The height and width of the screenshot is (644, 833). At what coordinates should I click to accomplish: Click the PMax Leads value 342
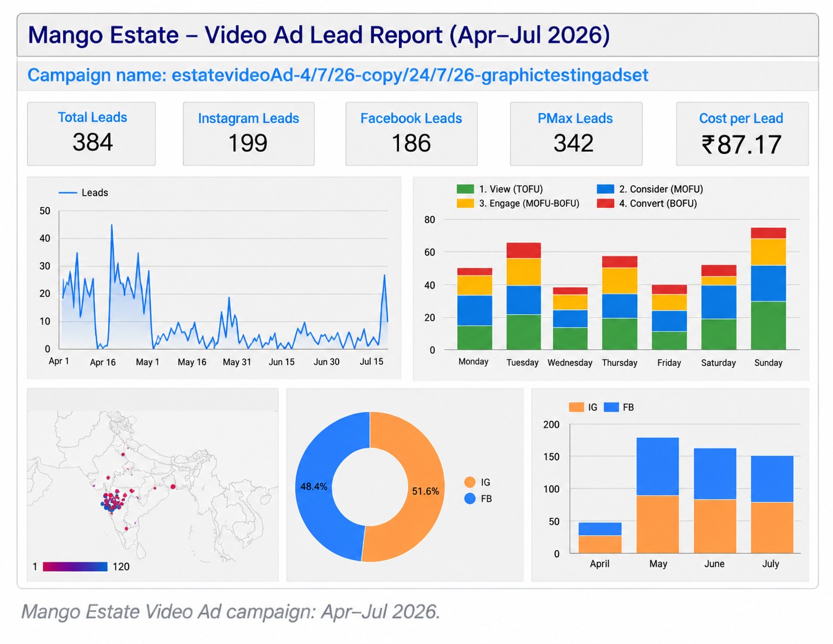point(574,144)
